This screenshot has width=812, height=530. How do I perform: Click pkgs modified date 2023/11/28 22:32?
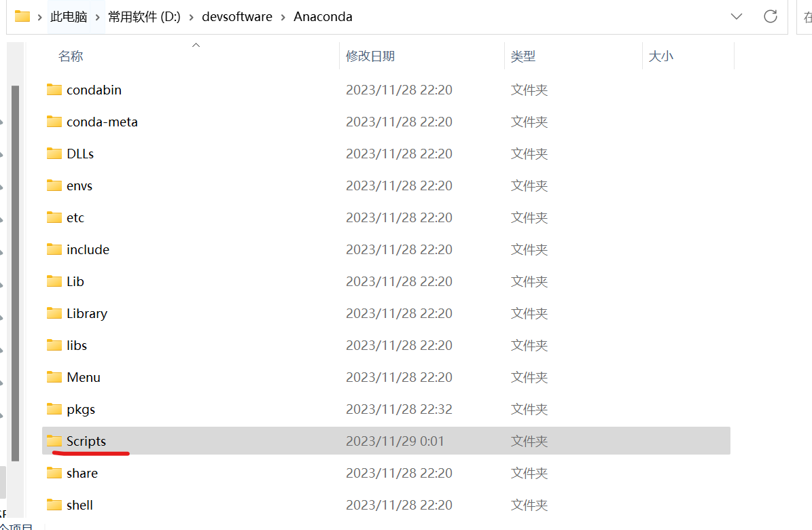pos(400,409)
